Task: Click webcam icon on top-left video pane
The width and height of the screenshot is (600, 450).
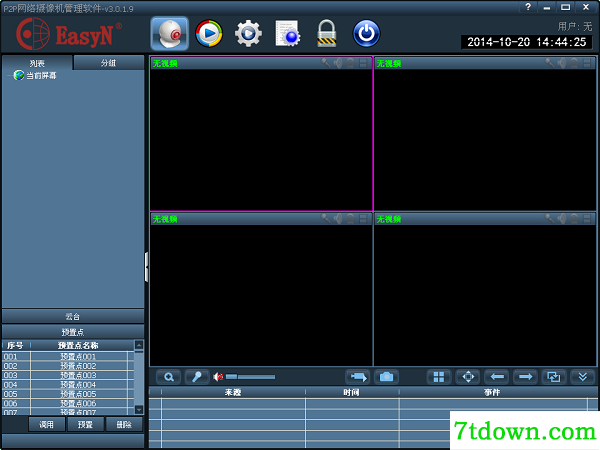Action: coord(351,63)
